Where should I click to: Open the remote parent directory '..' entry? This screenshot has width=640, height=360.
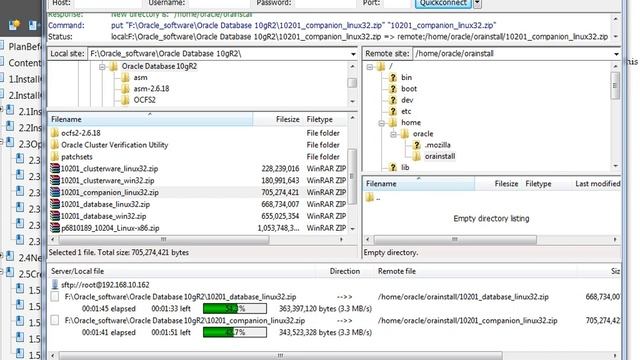pos(374,198)
